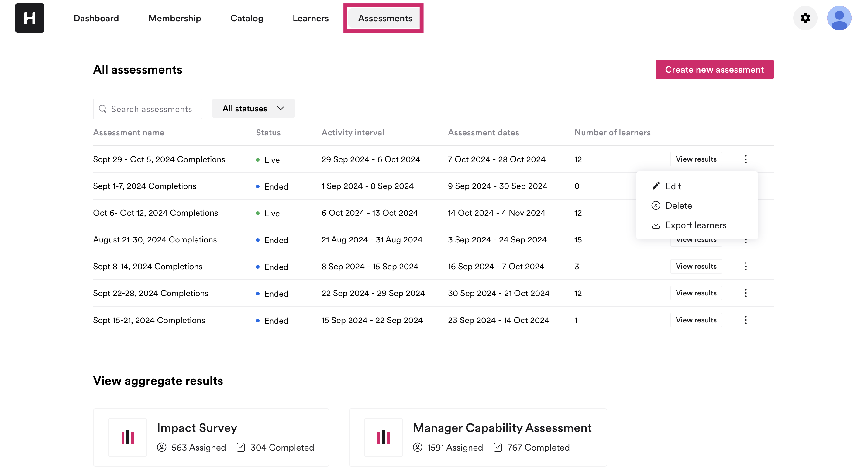The image size is (868, 474).
Task: Click the check icon beside 767 Completed
Action: tap(498, 447)
